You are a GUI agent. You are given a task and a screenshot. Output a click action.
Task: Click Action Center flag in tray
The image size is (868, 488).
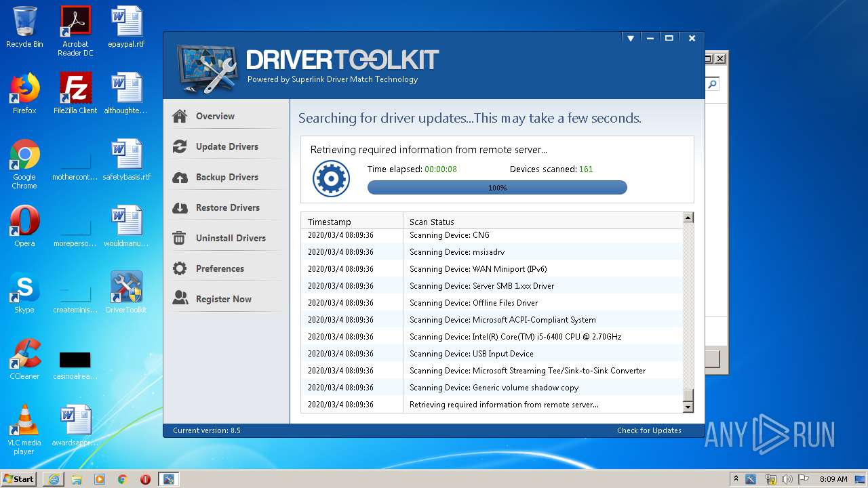coord(804,479)
